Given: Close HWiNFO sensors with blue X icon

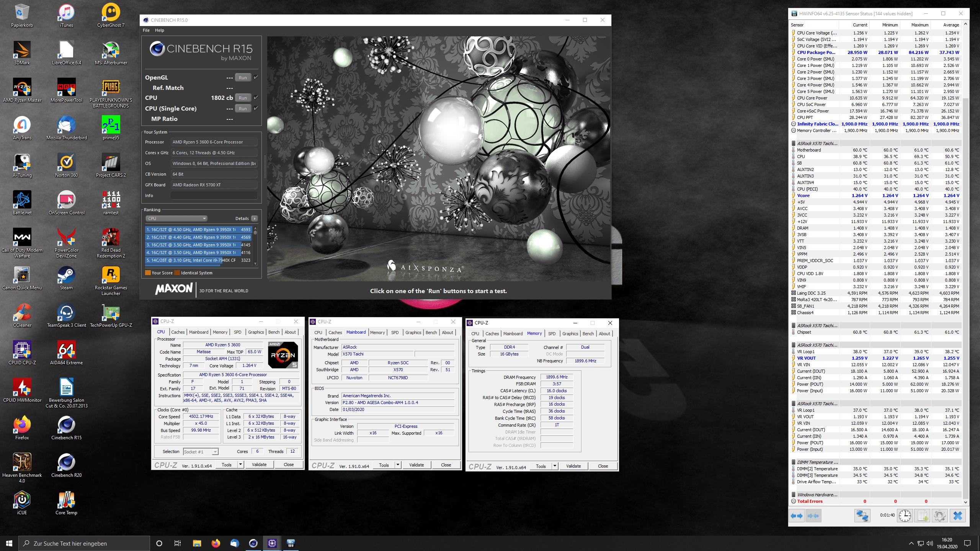Looking at the screenshot, I should click(x=957, y=516).
